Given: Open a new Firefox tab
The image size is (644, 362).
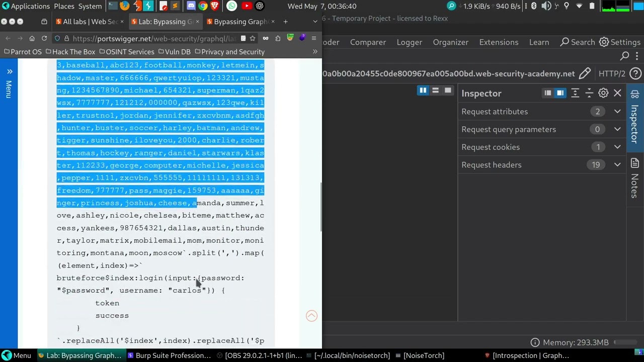Looking at the screenshot, I should pos(285,22).
